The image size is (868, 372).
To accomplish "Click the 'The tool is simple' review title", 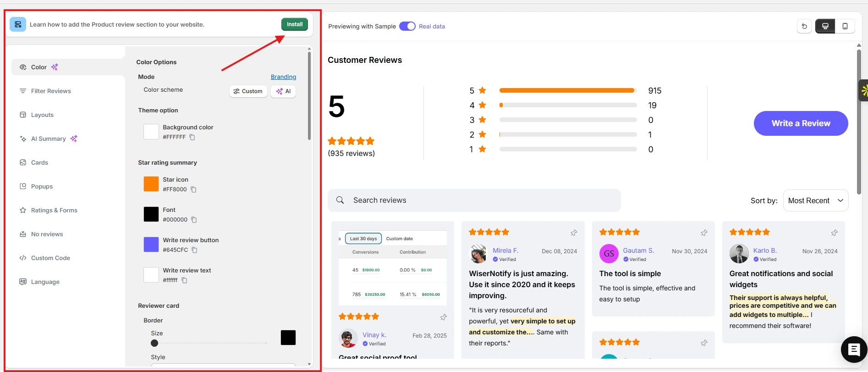I will click(630, 273).
